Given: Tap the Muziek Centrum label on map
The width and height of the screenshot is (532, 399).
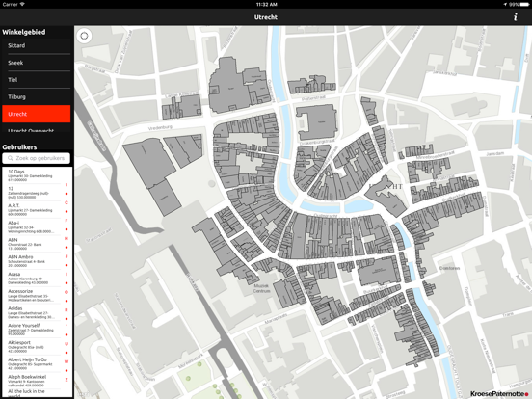Looking at the screenshot, I should (x=261, y=288).
